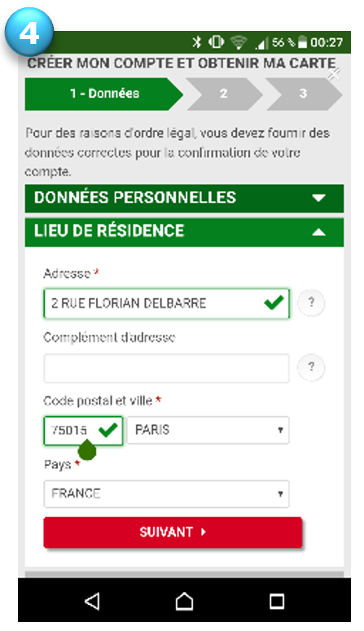Viewport: 364px width, 631px height.
Task: Tap the Bluetooth status bar icon
Action: coord(196,42)
